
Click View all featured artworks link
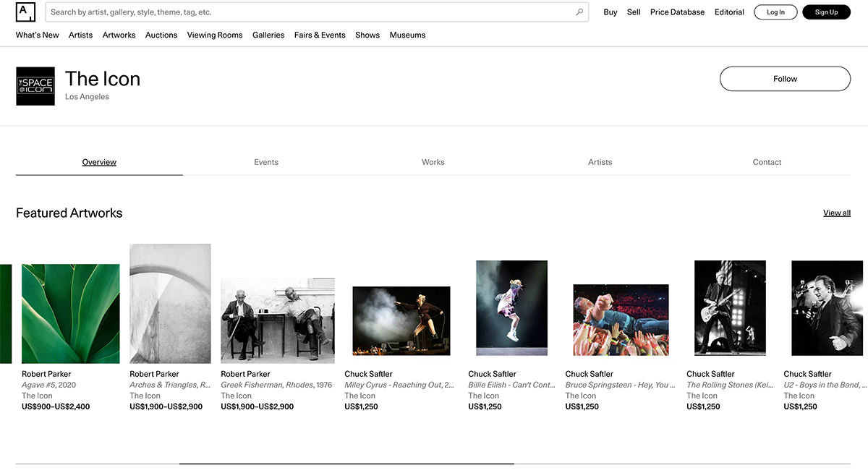(836, 213)
